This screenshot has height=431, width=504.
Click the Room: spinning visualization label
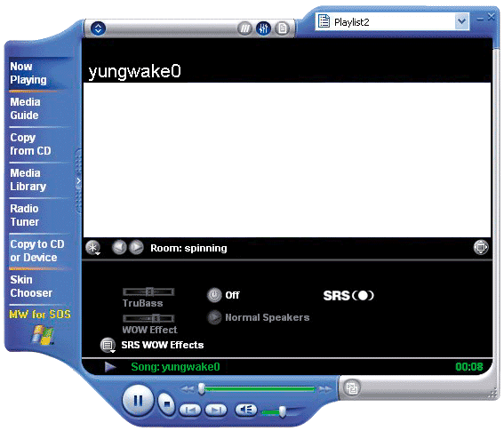[188, 248]
